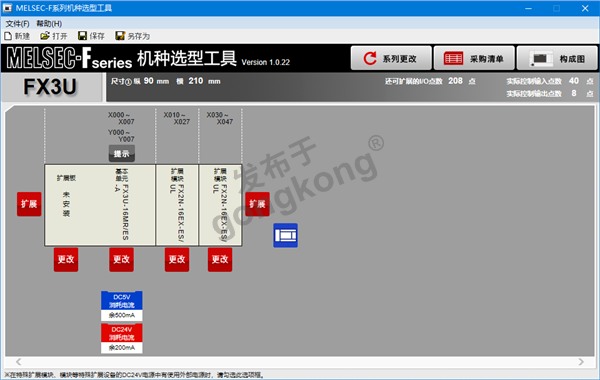
Task: Click the PLC unit icon on 构成图
Action: click(541, 59)
